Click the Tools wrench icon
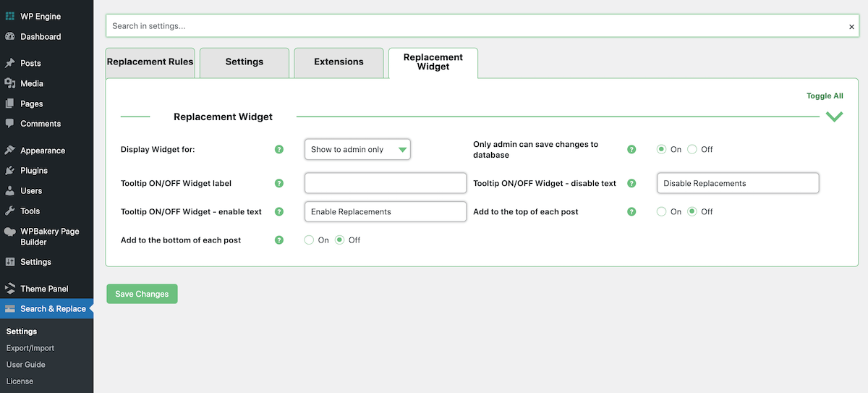 click(10, 211)
